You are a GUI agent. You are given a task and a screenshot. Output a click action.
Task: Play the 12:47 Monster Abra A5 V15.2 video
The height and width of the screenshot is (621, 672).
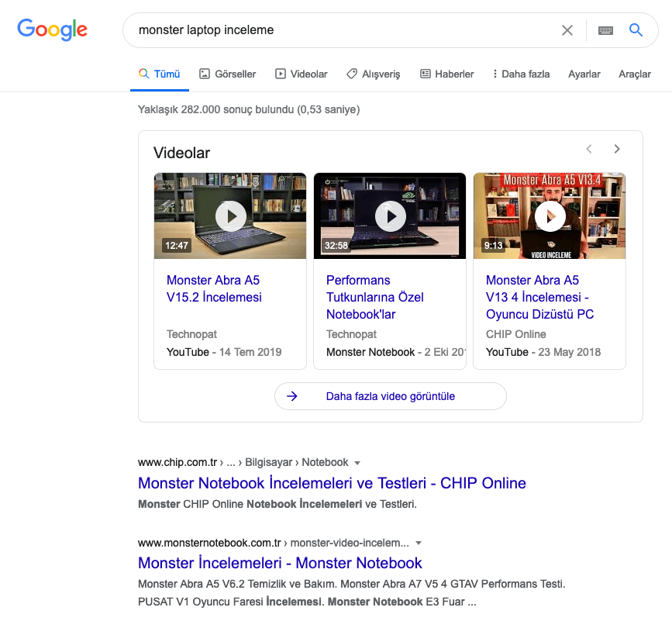230,216
